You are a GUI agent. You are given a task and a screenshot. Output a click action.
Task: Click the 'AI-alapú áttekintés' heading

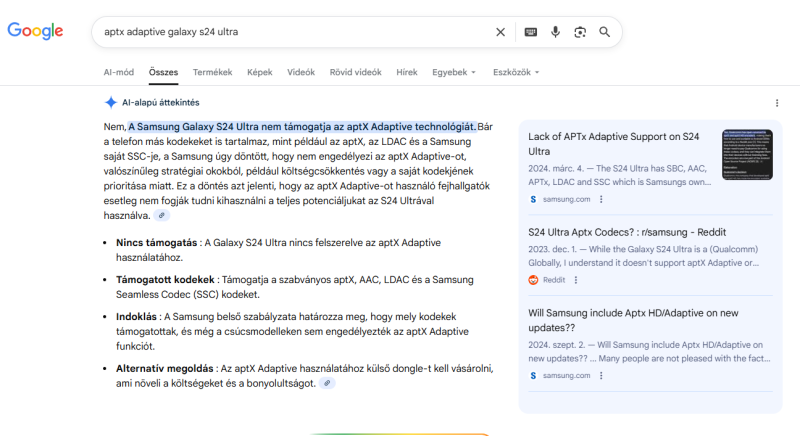(x=161, y=102)
